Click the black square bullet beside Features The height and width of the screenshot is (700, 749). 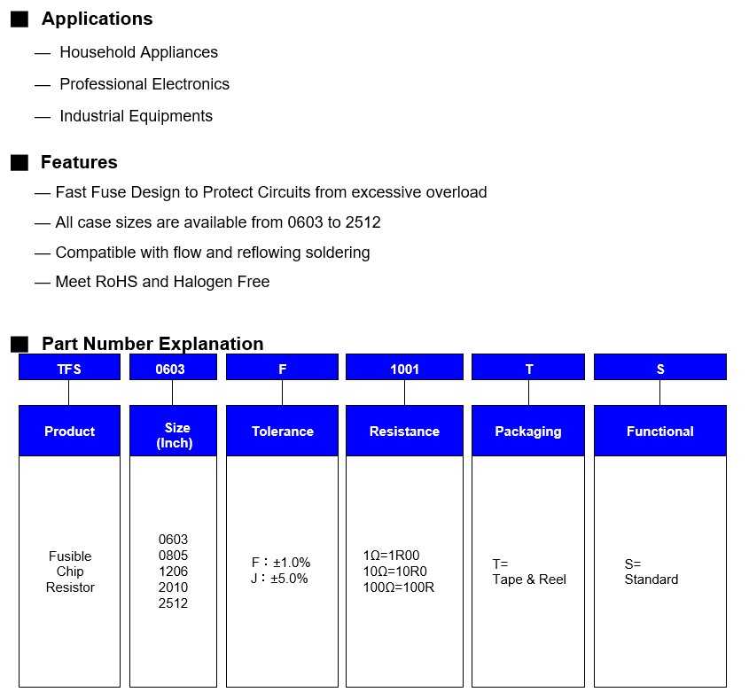(x=20, y=163)
